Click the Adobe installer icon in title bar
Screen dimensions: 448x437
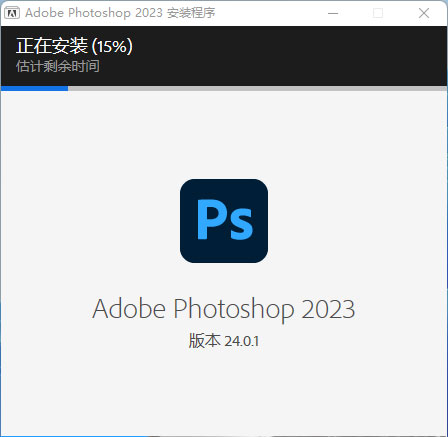click(12, 13)
